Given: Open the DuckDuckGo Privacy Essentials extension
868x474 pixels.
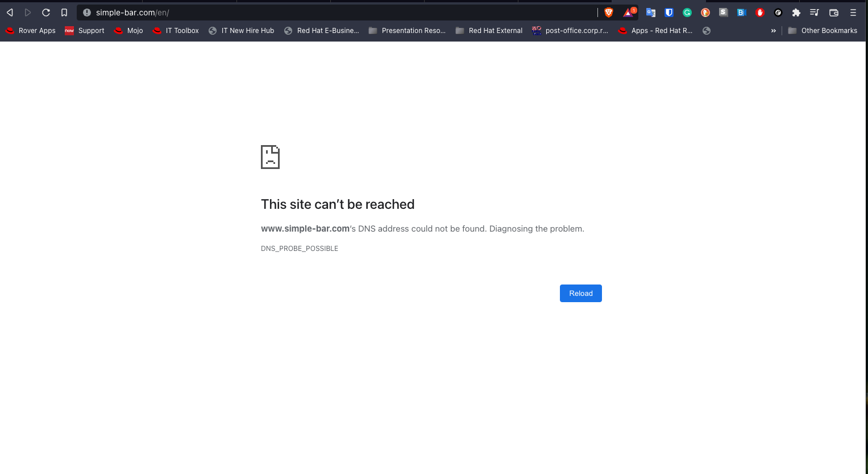Looking at the screenshot, I should [705, 12].
